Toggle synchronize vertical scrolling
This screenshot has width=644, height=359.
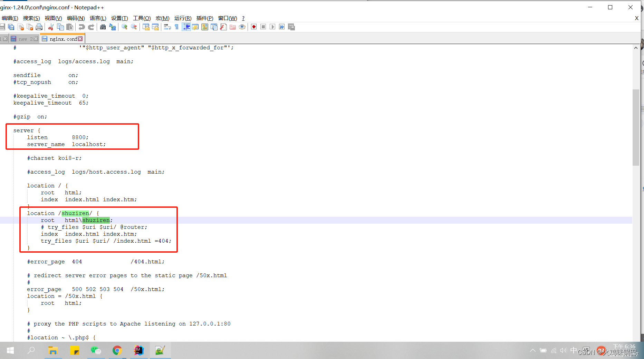[146, 27]
